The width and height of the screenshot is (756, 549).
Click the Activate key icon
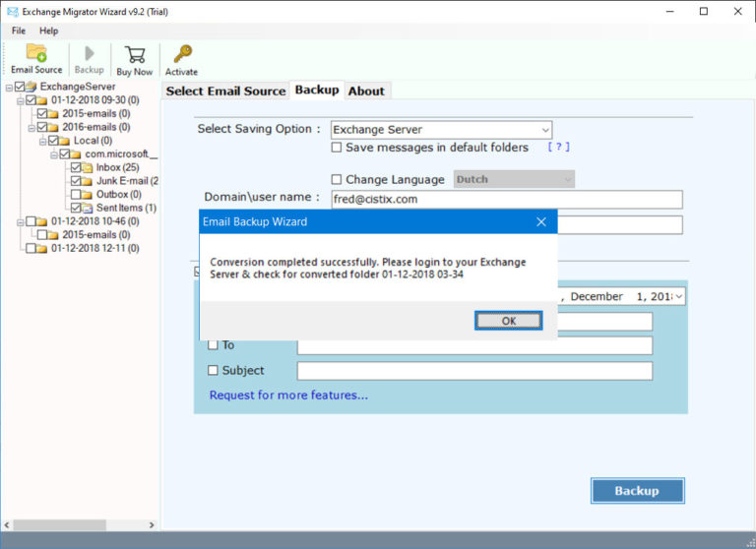pyautogui.click(x=182, y=53)
